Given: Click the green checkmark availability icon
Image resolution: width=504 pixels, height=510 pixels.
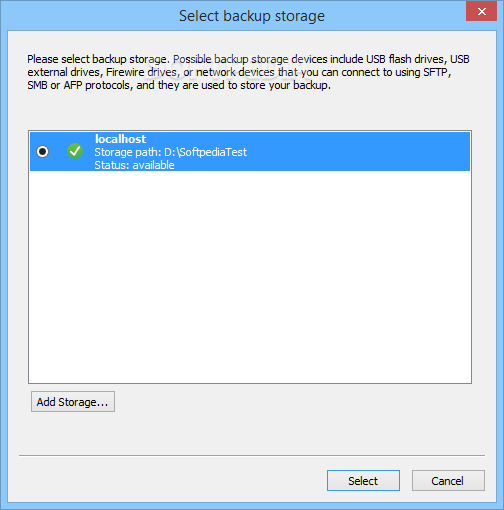Looking at the screenshot, I should pyautogui.click(x=75, y=151).
